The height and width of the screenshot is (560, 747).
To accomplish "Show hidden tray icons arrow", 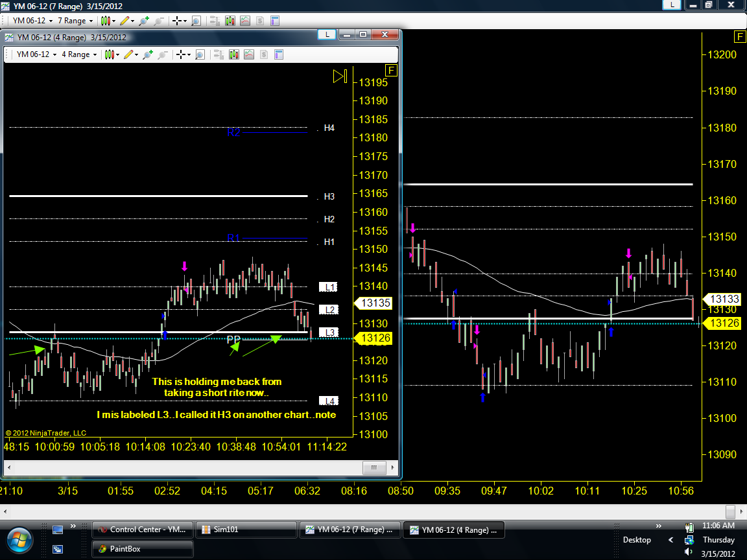I will click(670, 539).
